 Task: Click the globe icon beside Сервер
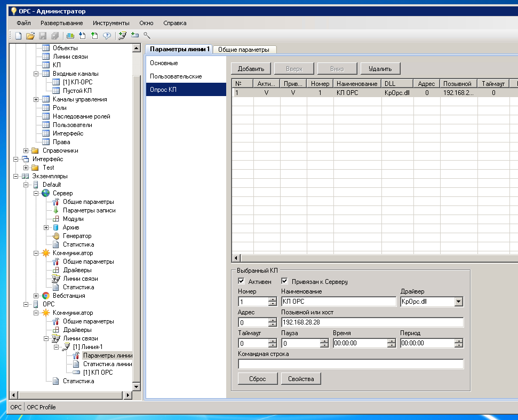pos(45,193)
